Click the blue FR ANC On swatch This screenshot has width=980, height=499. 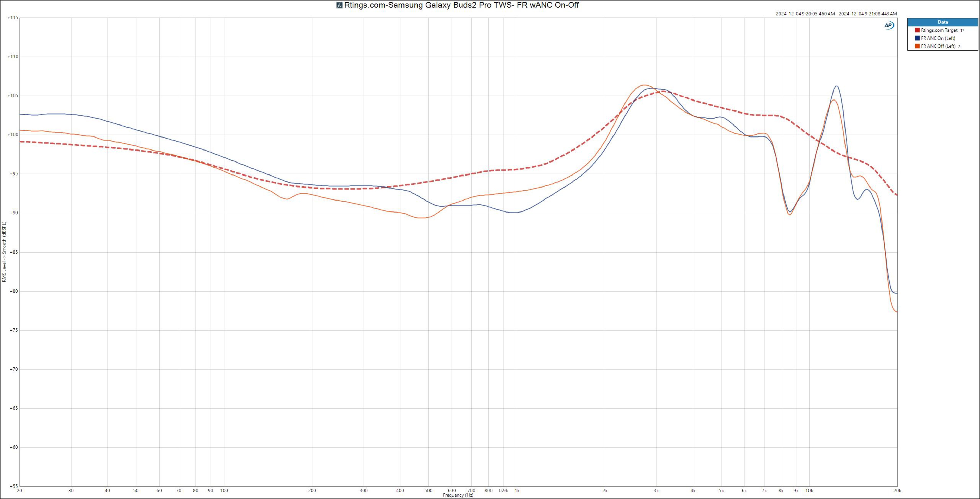(917, 38)
